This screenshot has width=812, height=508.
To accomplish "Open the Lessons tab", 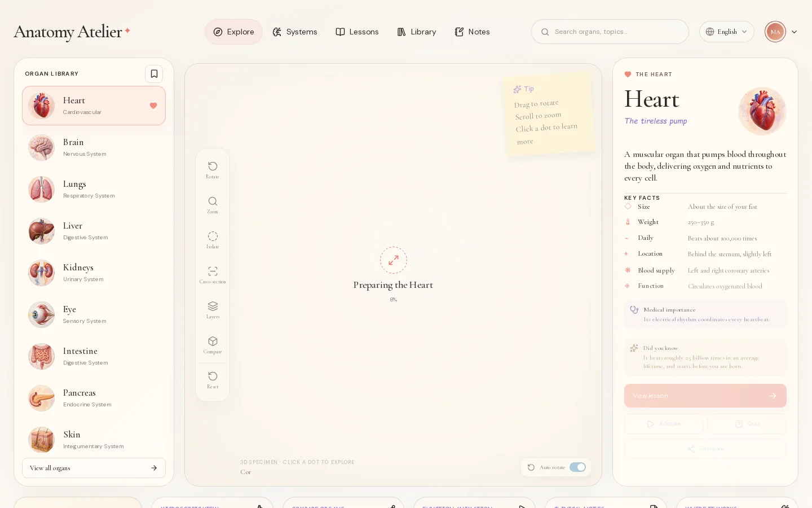I will coord(358,32).
